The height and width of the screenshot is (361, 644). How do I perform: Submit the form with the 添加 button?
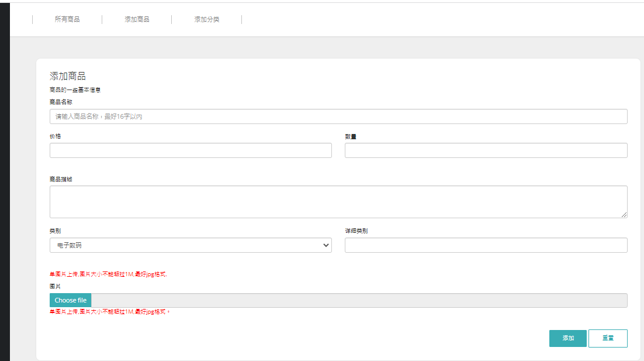coord(567,338)
